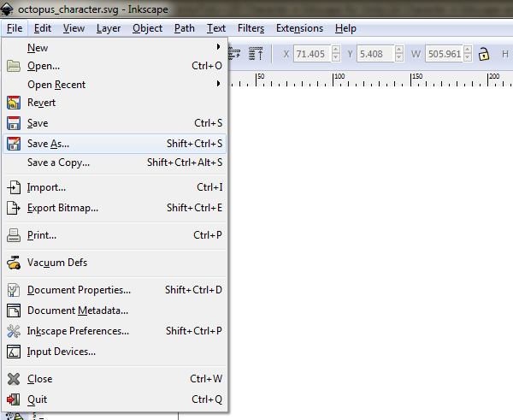Select Save a Copy menu entry
Image resolution: width=513 pixels, height=420 pixels.
coord(58,163)
